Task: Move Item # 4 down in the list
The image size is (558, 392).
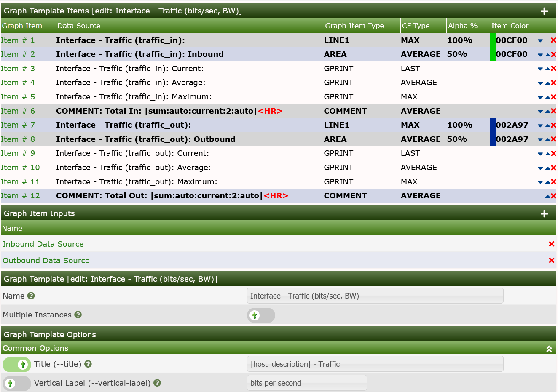Action: point(540,82)
